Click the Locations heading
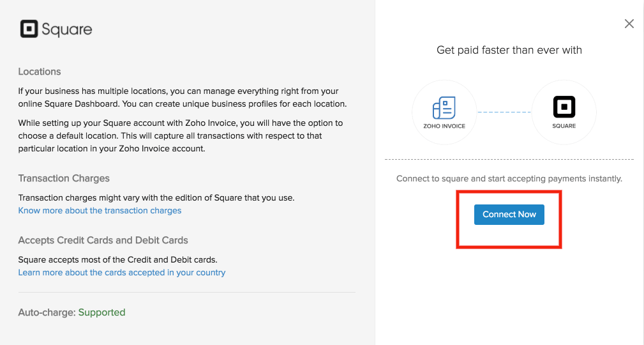 [x=40, y=72]
